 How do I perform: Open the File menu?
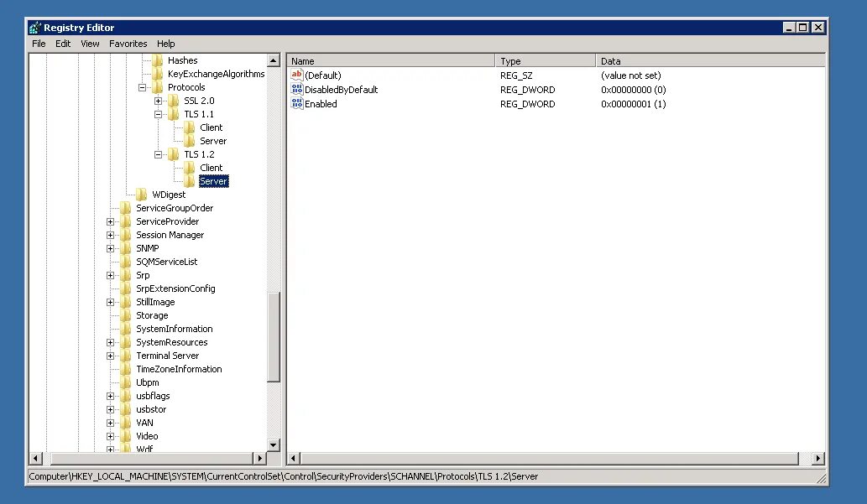pyautogui.click(x=39, y=44)
